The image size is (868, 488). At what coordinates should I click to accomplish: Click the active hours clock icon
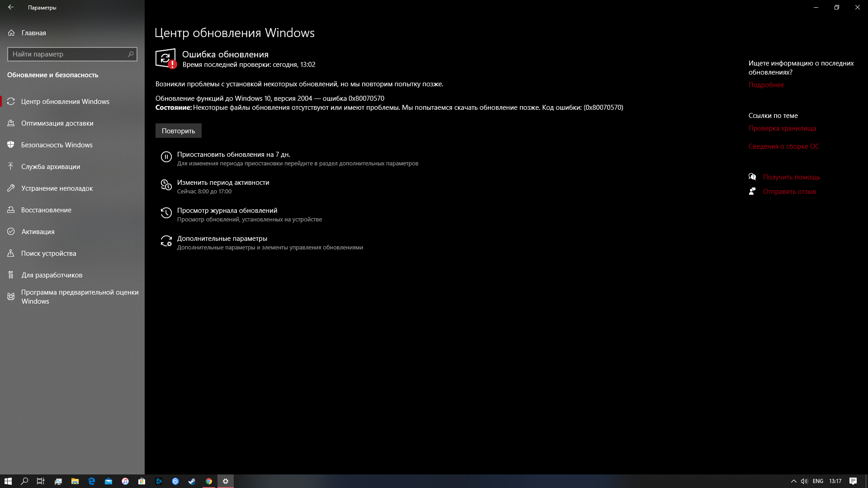166,185
